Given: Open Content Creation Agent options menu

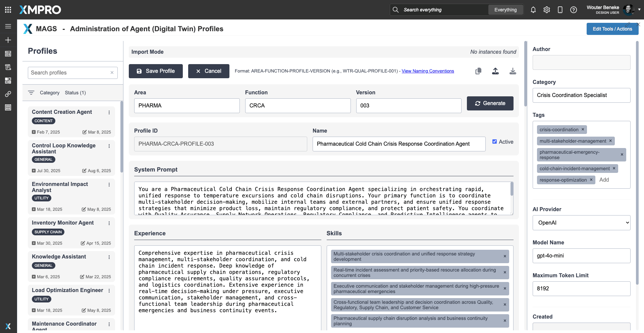Looking at the screenshot, I should (x=109, y=112).
